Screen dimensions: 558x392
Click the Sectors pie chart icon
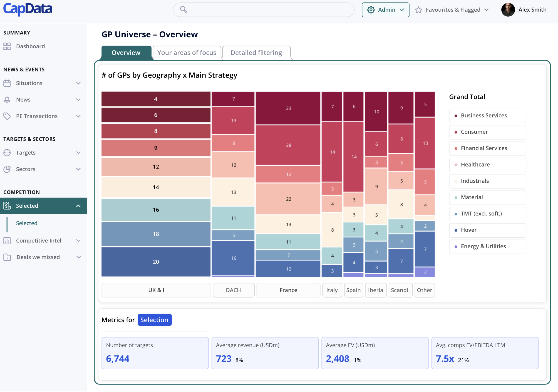7,169
